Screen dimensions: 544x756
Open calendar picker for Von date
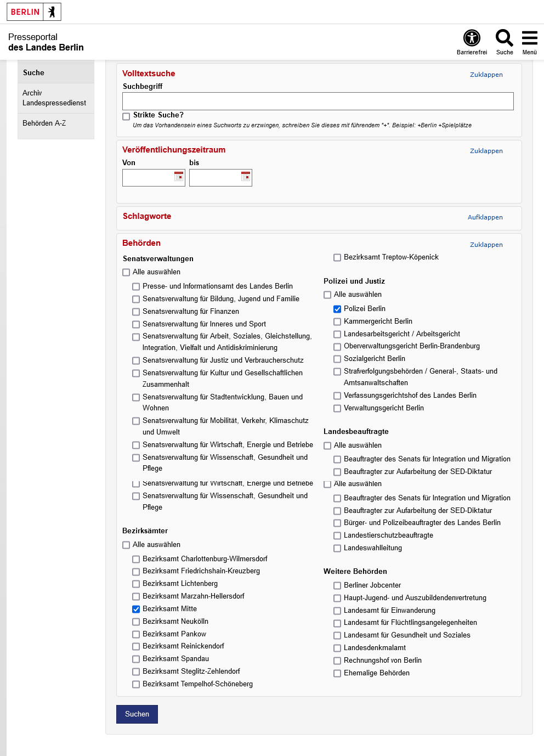[179, 176]
